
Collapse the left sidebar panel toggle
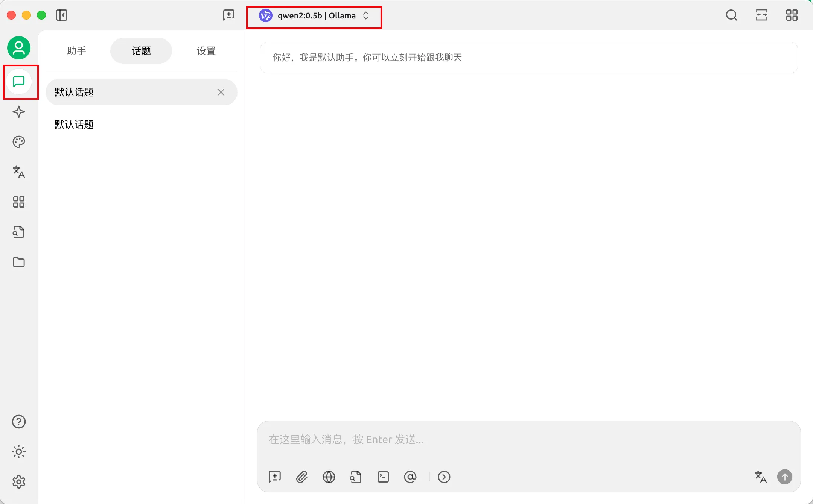click(x=62, y=15)
